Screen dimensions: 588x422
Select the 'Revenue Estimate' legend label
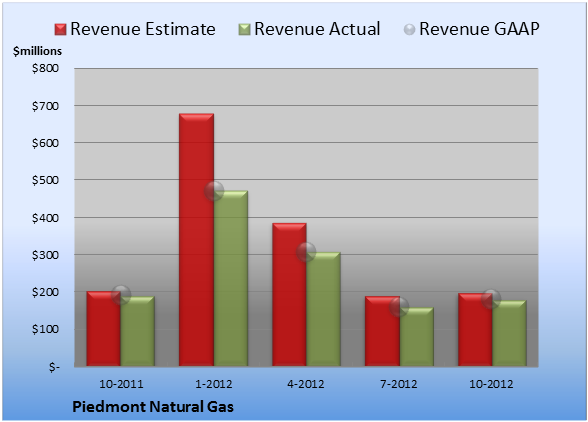[x=143, y=29]
